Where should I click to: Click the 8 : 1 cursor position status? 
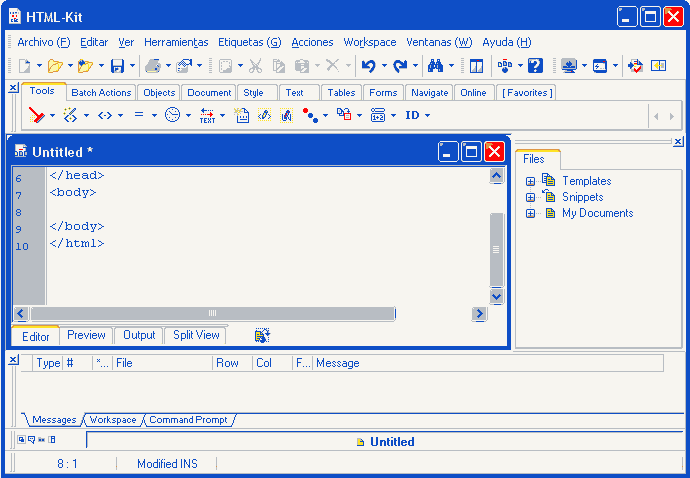tap(67, 463)
